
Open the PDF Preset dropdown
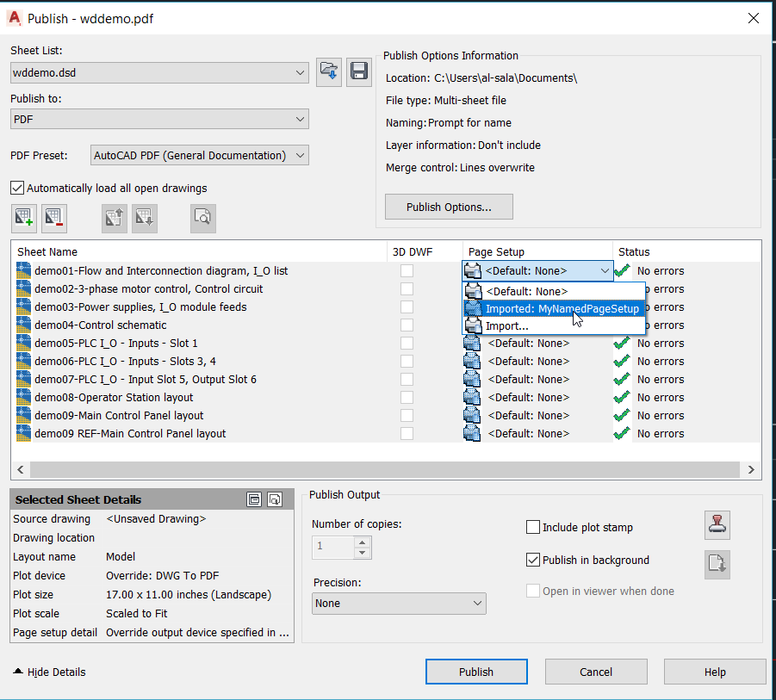pyautogui.click(x=299, y=157)
